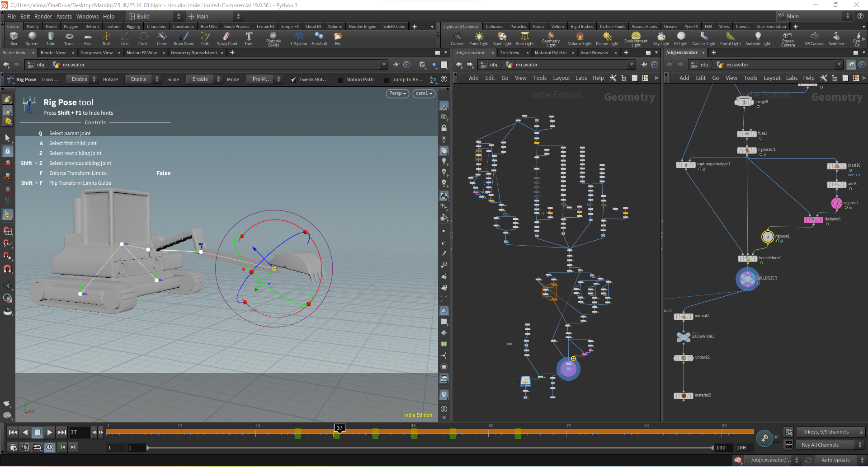Viewport: 868px width, 467px height.
Task: Select the rigpose1 node
Action: click(768, 236)
